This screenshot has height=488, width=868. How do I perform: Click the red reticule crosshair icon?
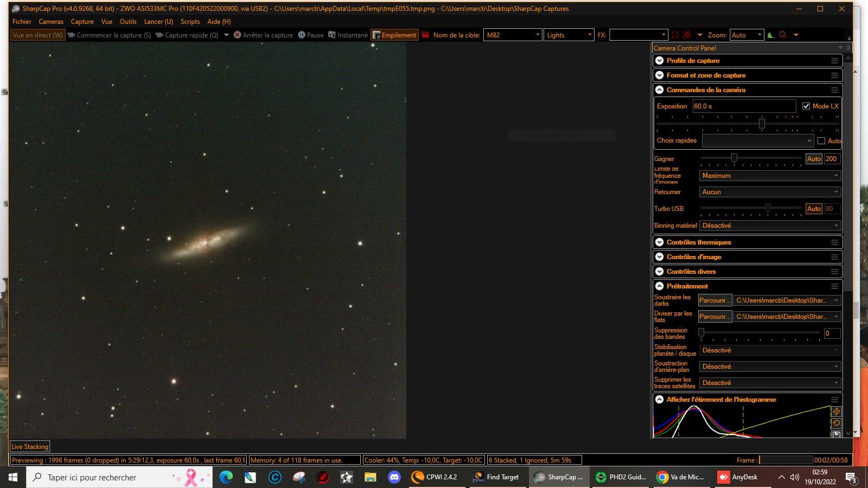tap(687, 35)
